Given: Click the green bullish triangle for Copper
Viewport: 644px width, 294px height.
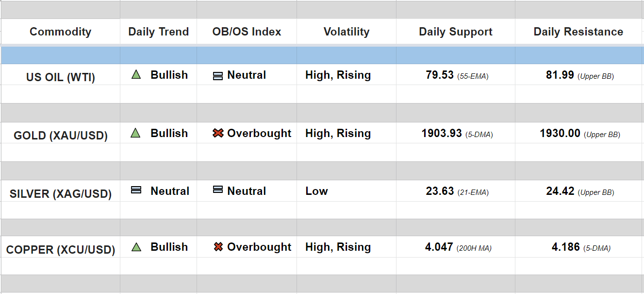Looking at the screenshot, I should point(136,247).
